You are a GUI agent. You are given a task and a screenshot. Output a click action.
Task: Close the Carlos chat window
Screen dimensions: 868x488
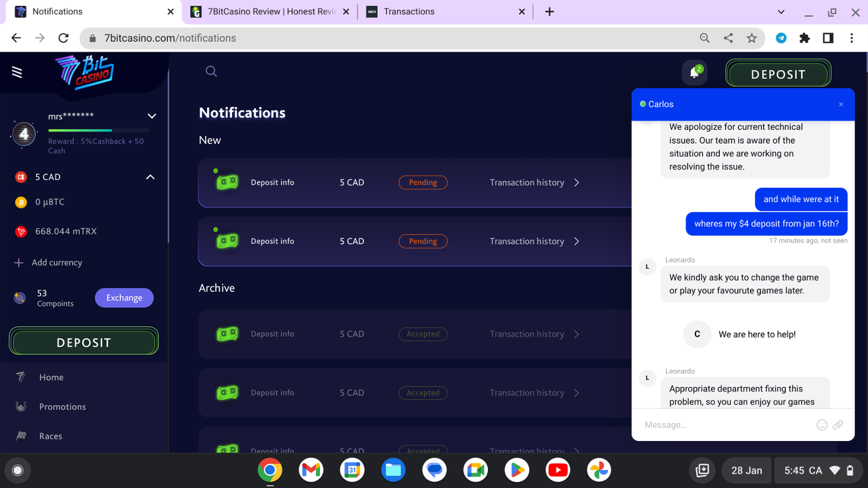pyautogui.click(x=841, y=105)
